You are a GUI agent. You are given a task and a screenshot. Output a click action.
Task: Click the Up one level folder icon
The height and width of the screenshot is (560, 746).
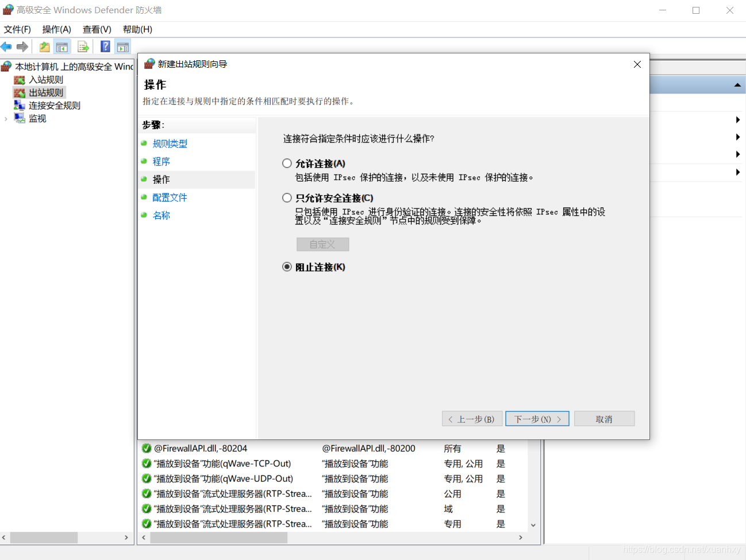pyautogui.click(x=44, y=47)
